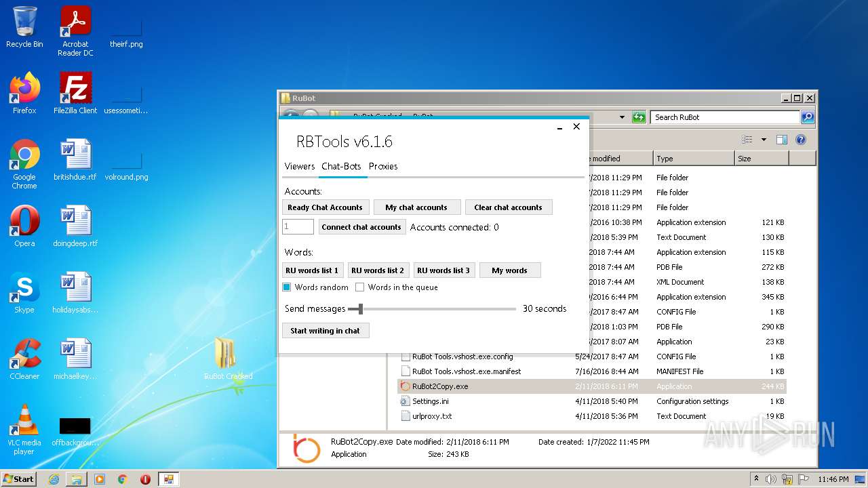Click the Search RuBot input field
The height and width of the screenshot is (488, 868).
click(x=725, y=117)
